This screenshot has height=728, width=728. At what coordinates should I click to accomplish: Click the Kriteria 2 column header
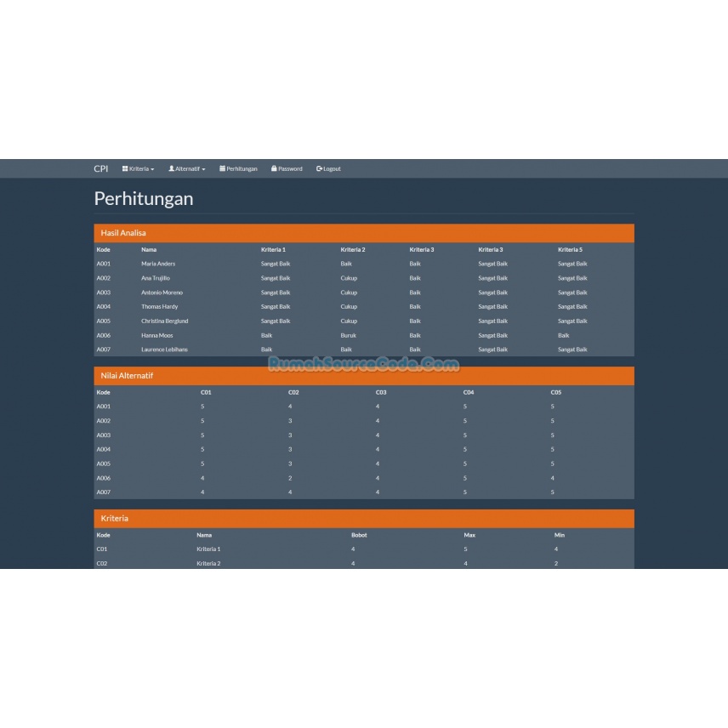353,249
